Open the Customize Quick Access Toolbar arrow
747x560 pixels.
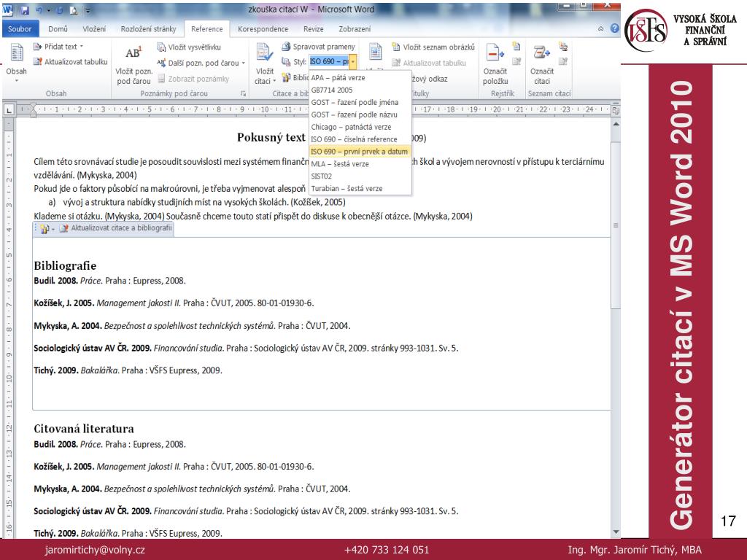[x=88, y=10]
